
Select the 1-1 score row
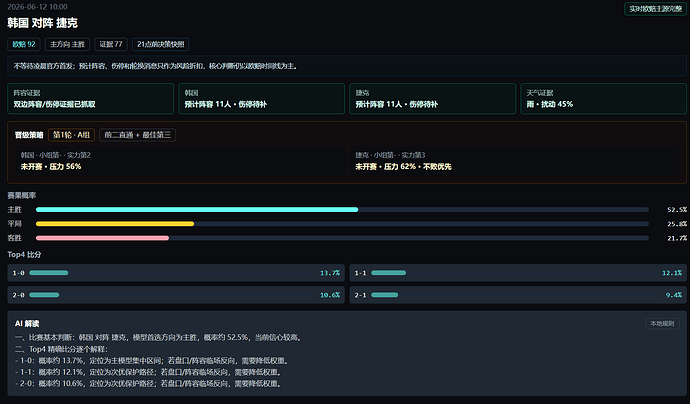(x=518, y=273)
